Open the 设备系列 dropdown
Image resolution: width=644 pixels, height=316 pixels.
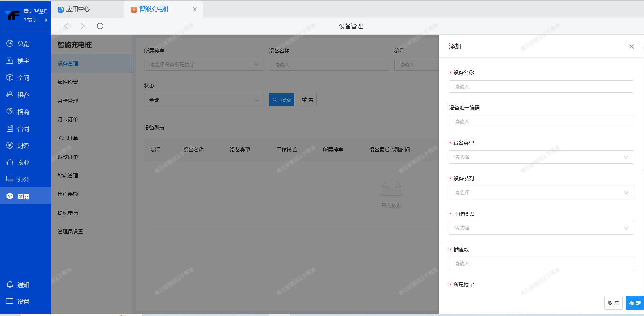tap(541, 193)
